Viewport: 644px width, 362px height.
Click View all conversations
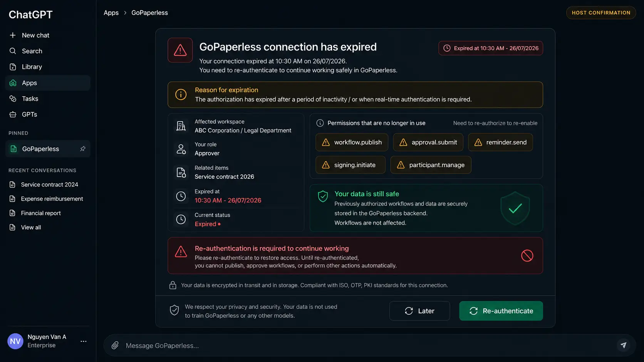[31, 227]
